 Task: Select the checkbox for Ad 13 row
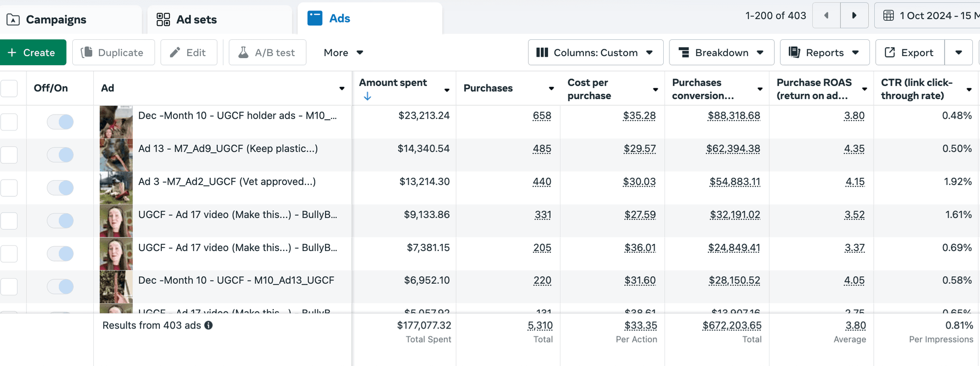[9, 155]
